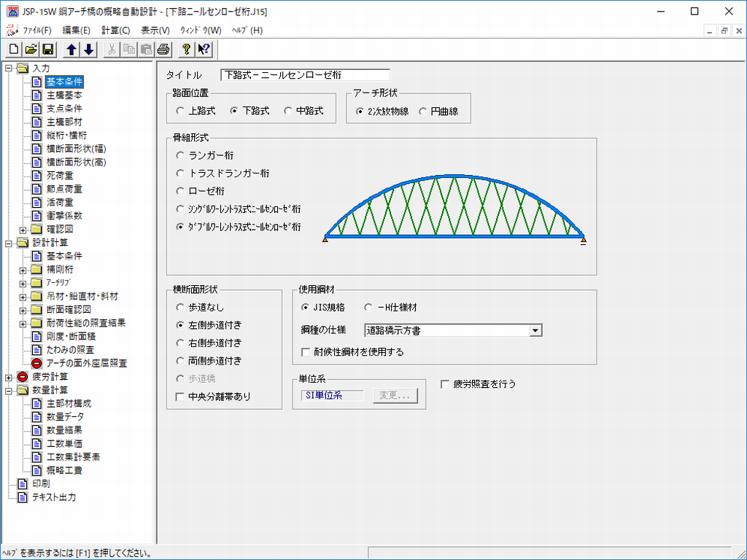747x560 pixels.
Task: Expand the 疲労計算 tree node
Action: click(x=8, y=377)
